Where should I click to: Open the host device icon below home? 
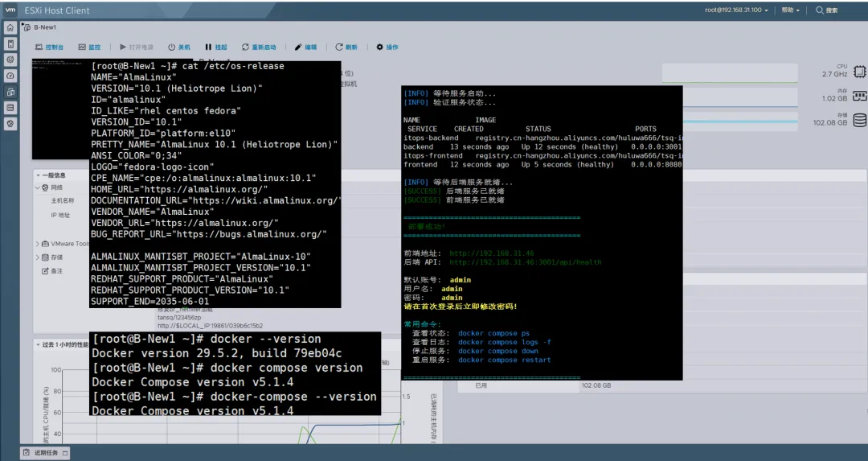click(10, 43)
